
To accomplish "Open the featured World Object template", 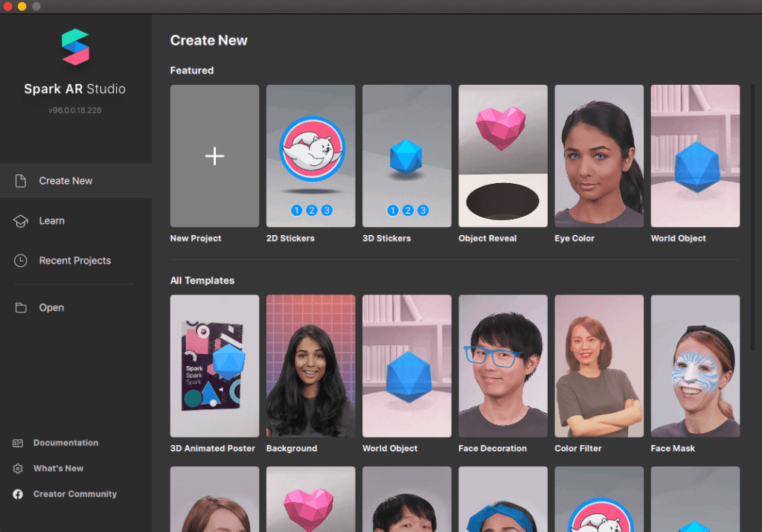I will tap(696, 156).
